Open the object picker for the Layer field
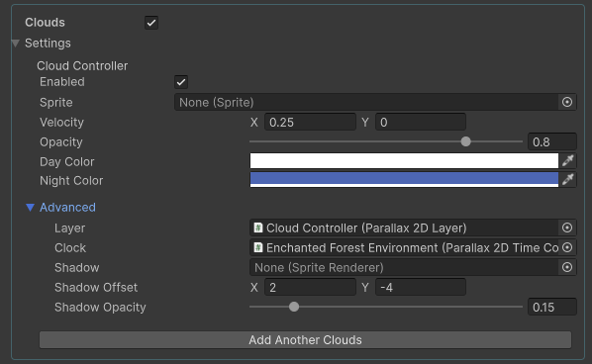This screenshot has height=364, width=592. (x=567, y=227)
